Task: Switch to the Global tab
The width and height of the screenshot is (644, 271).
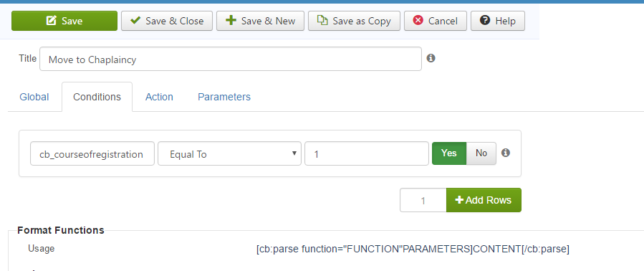Action: point(34,97)
